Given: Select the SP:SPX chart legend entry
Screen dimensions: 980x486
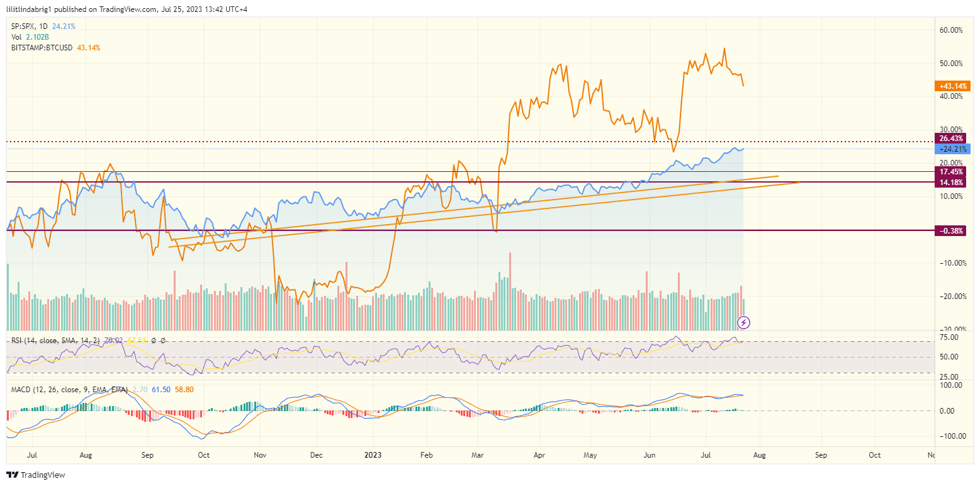Looking at the screenshot, I should 22,26.
